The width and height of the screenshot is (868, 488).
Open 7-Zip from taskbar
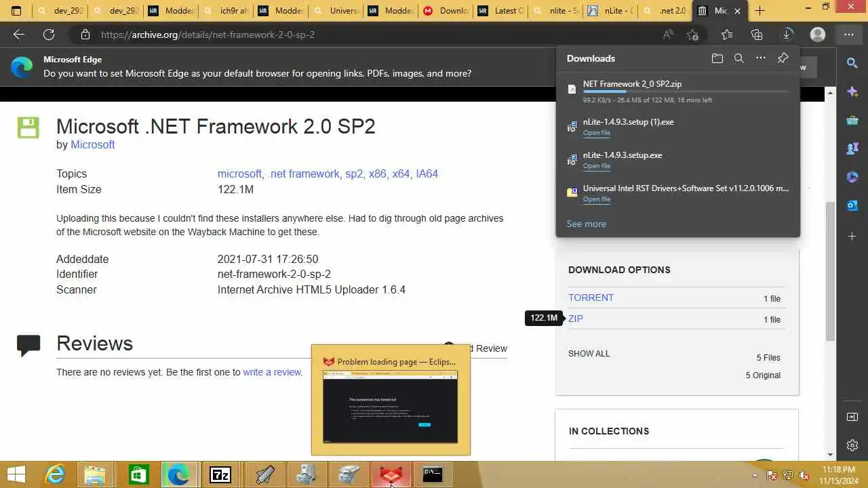point(220,474)
